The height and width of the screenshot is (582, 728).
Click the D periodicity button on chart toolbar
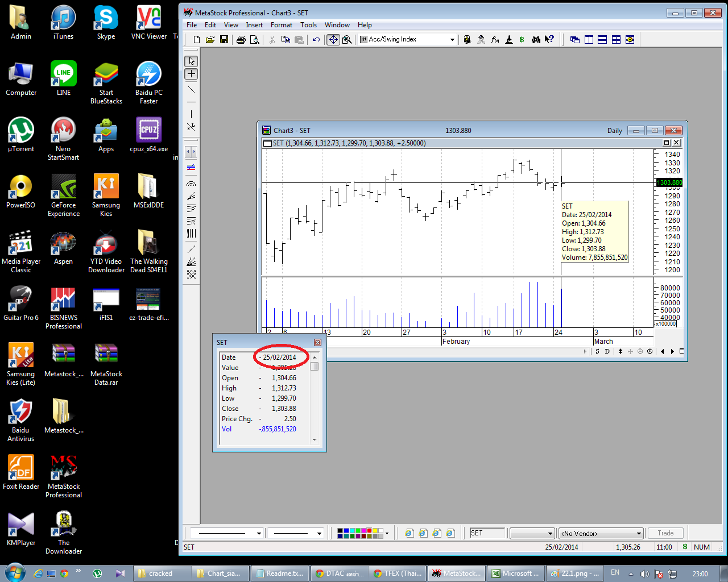tap(607, 351)
